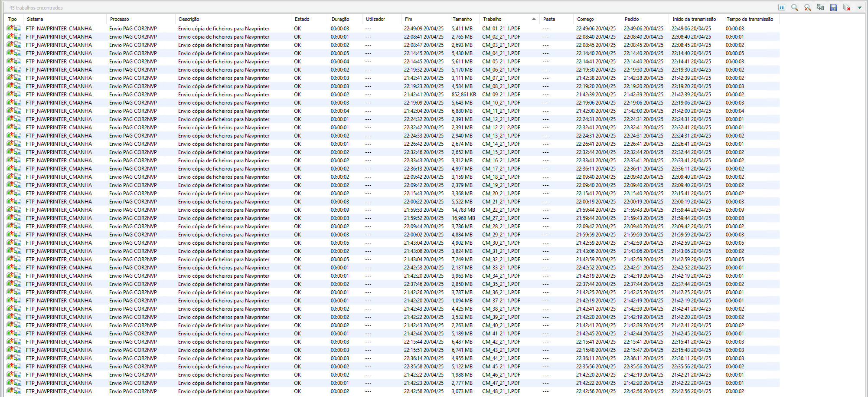Select the CM_32_21_1.PDF job name
The height and width of the screenshot is (397, 868).
501,259
